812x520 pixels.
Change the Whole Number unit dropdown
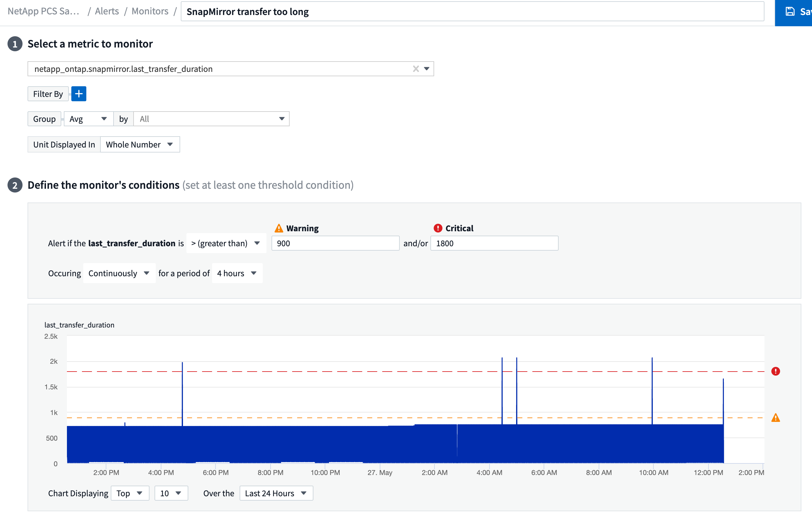click(170, 144)
